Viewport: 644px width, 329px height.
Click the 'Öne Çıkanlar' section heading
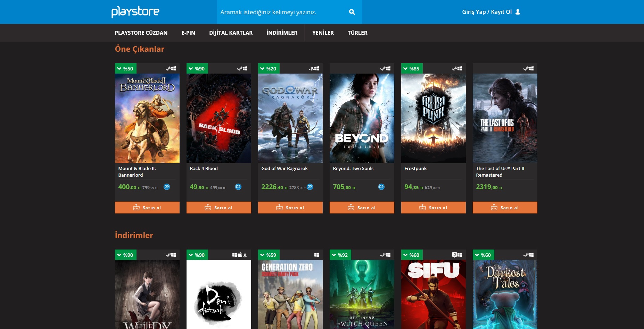(x=140, y=49)
